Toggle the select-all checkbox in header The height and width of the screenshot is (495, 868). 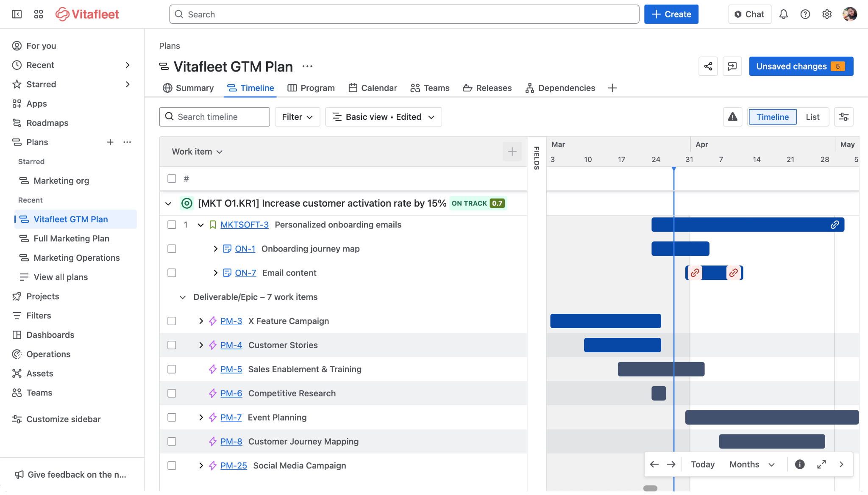(x=172, y=179)
